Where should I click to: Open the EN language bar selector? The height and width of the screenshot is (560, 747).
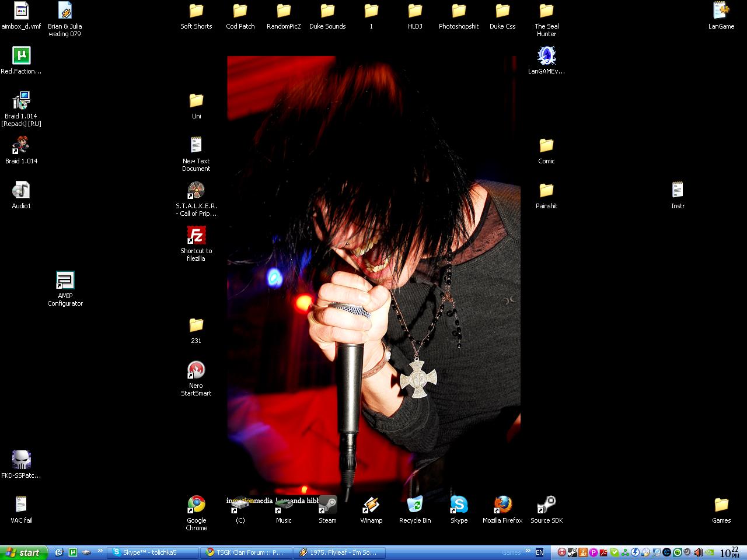540,552
